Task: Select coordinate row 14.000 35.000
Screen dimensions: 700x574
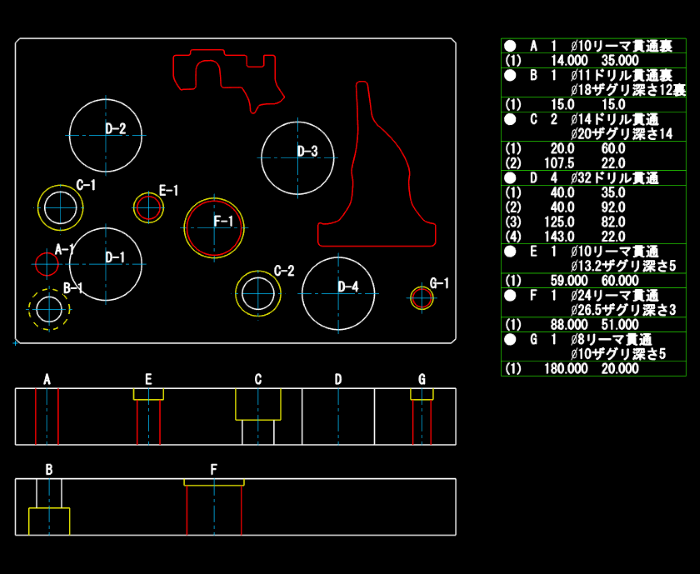Action: pos(594,60)
